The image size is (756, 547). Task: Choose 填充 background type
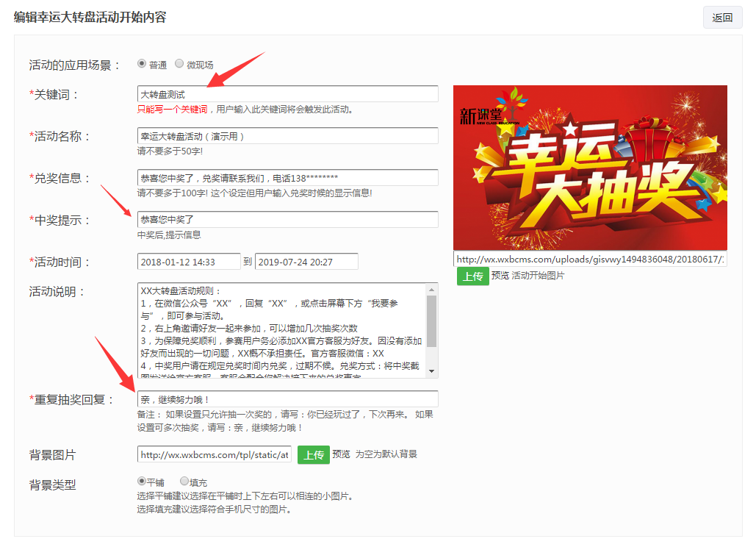pos(184,481)
